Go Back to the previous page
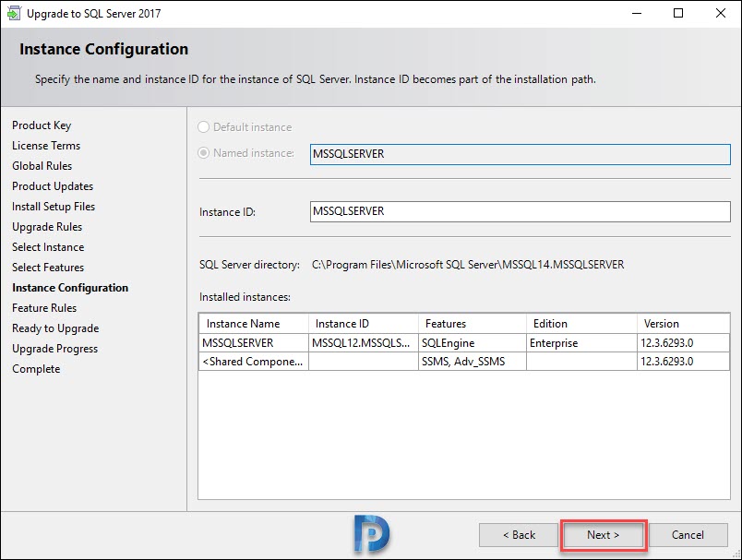Image resolution: width=742 pixels, height=560 pixels. point(519,535)
